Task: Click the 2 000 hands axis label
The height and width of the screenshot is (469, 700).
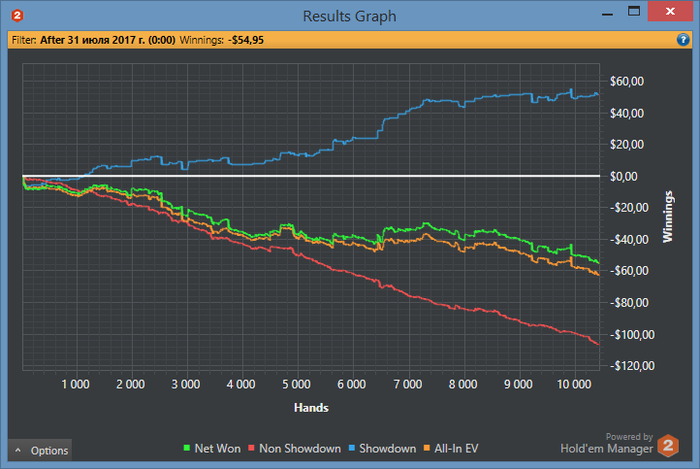Action: [x=130, y=384]
